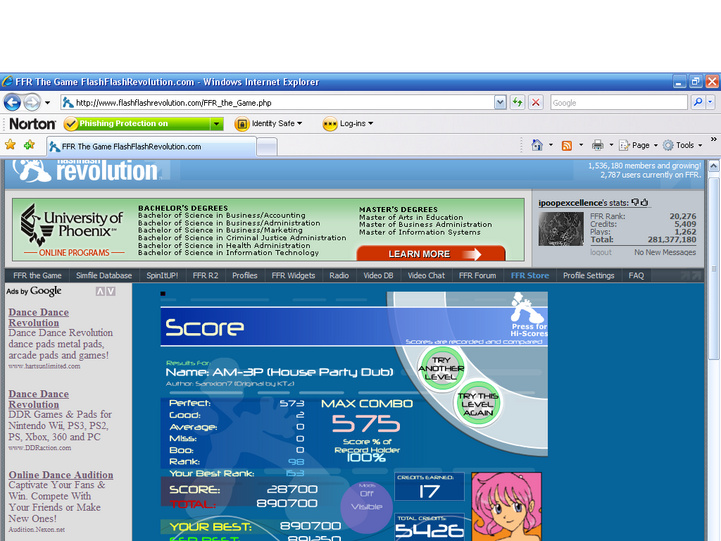The image size is (721, 541).
Task: Click the Learn More ad button
Action: (x=431, y=254)
